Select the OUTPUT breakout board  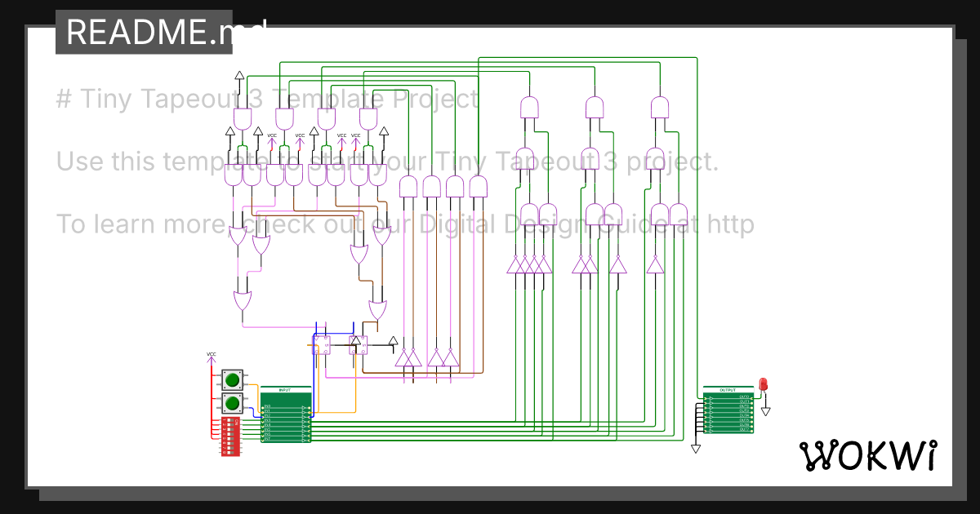728,411
